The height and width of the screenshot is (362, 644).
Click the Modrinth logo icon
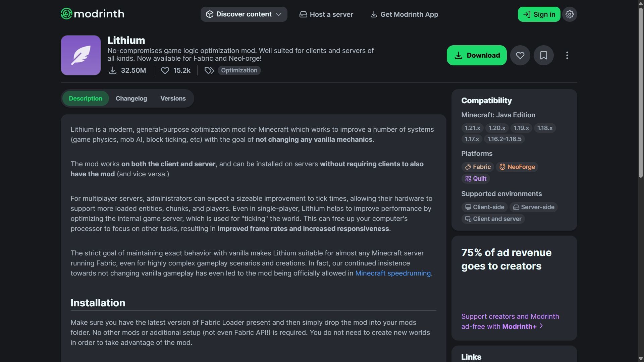(66, 14)
